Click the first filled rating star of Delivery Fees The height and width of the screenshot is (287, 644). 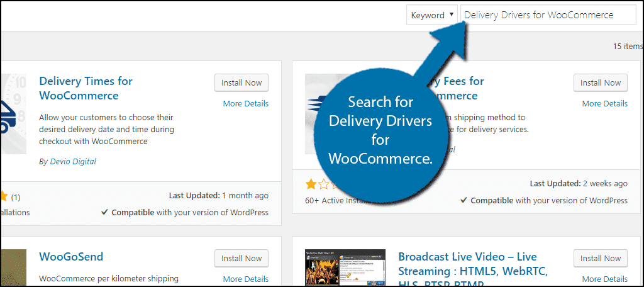tap(311, 185)
